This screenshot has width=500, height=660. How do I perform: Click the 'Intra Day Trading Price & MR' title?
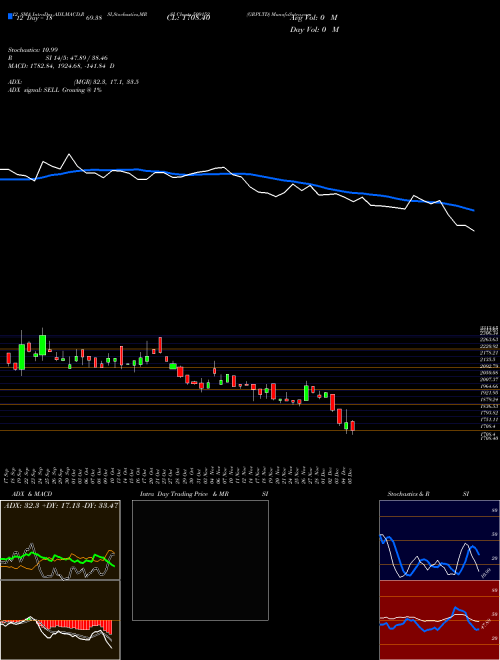click(x=185, y=494)
